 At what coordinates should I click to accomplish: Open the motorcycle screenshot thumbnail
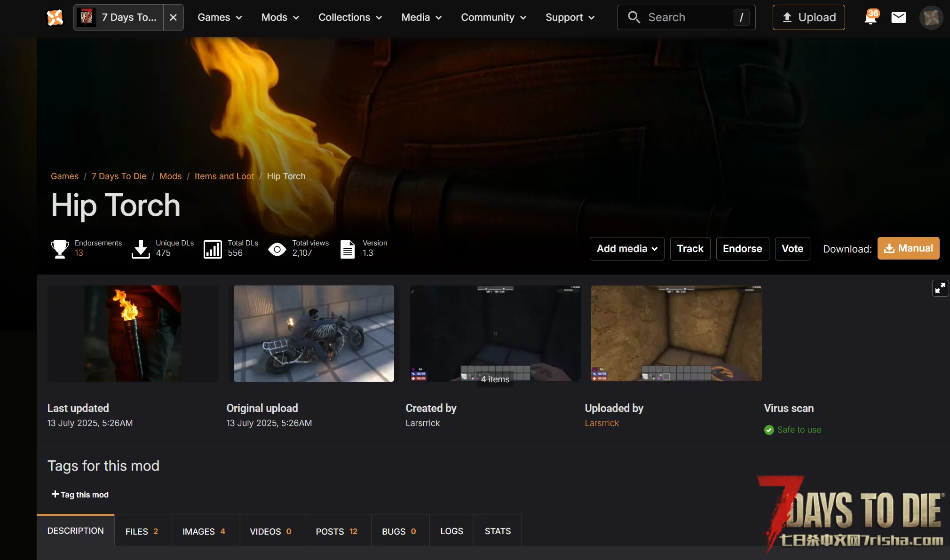pos(314,333)
